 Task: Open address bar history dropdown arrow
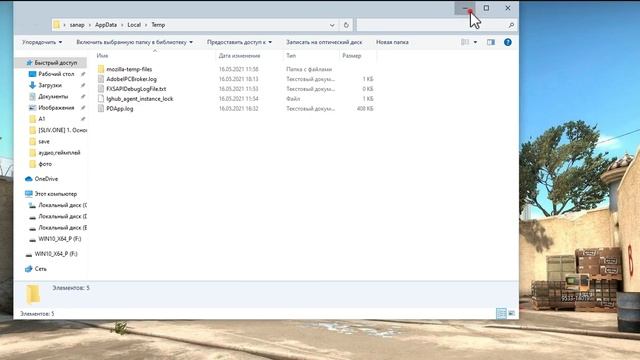click(x=332, y=25)
